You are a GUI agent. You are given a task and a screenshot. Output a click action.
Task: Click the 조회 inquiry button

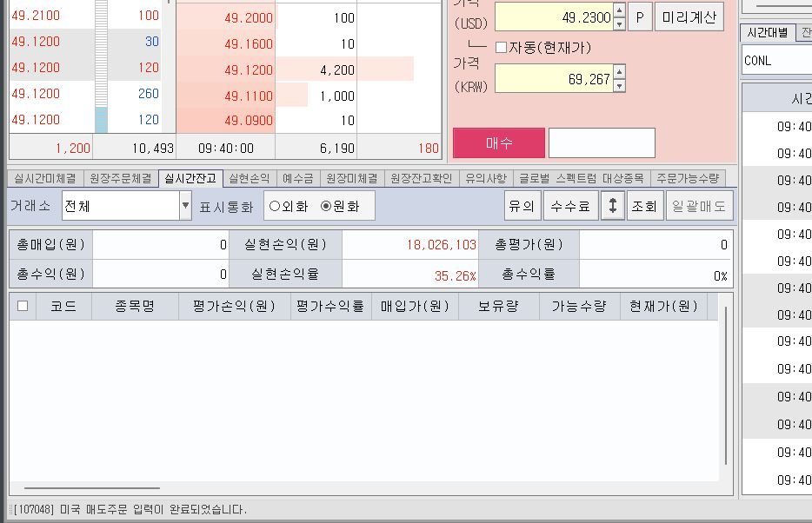pyautogui.click(x=644, y=206)
